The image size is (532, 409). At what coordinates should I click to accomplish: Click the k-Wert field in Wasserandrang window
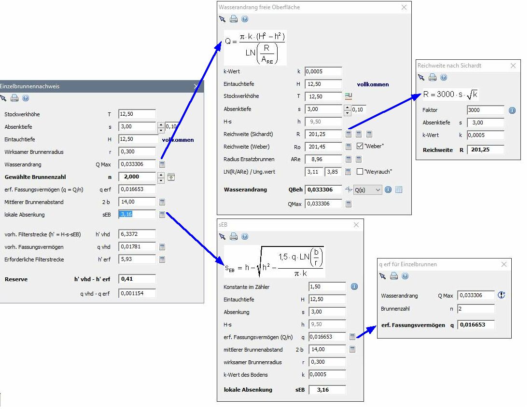pos(323,71)
